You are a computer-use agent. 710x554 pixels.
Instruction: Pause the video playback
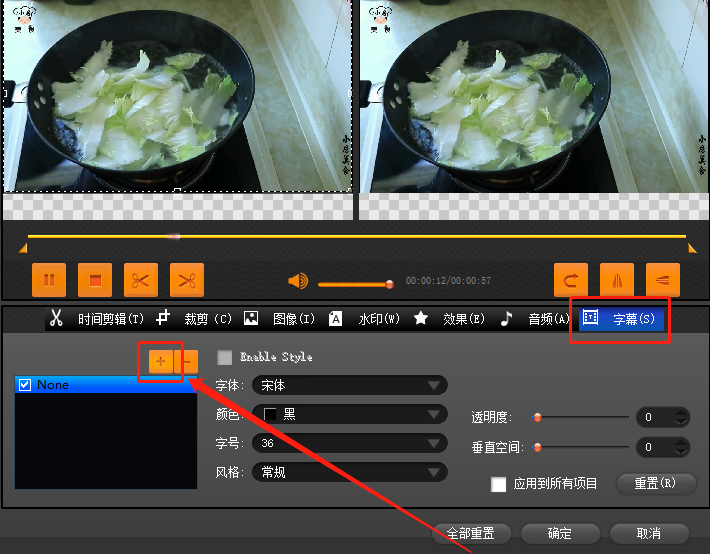pos(49,280)
